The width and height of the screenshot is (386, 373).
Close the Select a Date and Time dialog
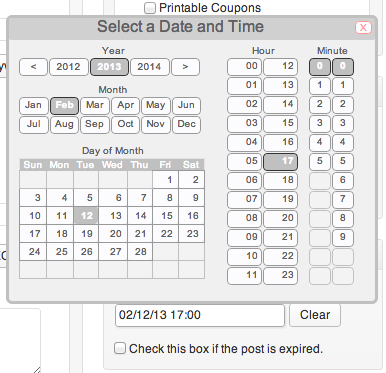(363, 27)
